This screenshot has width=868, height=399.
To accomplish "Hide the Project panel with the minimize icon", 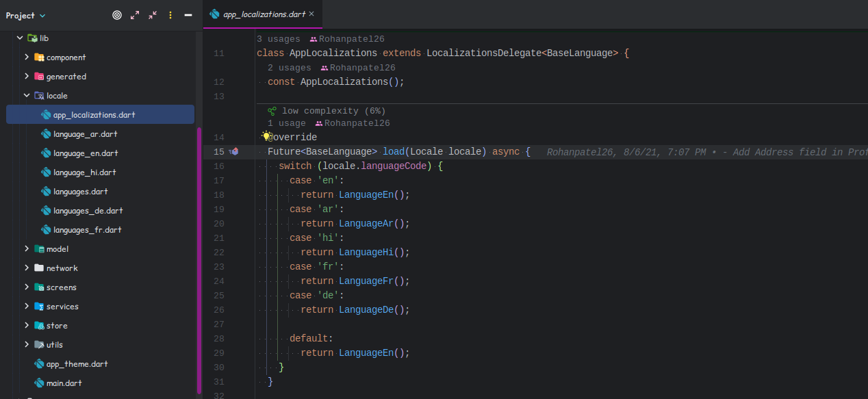I will 188,15.
